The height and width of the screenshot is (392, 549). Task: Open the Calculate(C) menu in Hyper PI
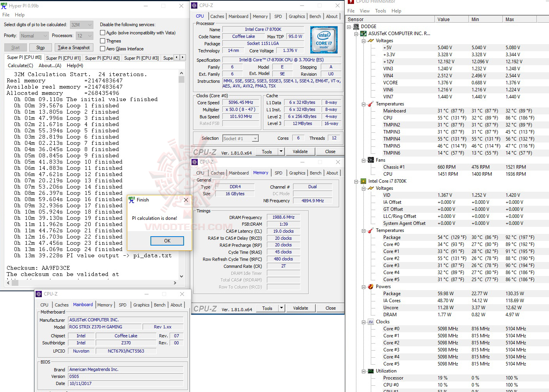[x=21, y=66]
